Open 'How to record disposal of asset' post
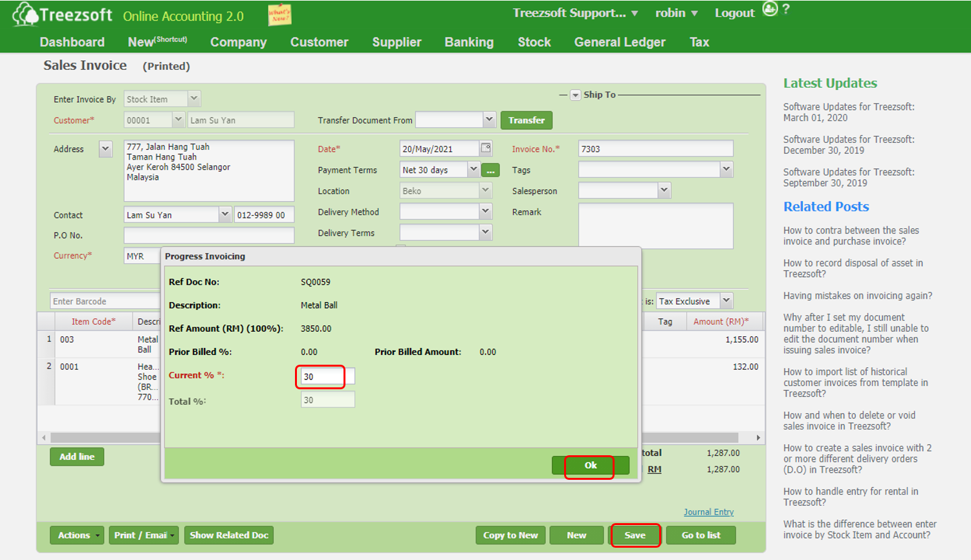Viewport: 971px width, 560px height. [853, 268]
